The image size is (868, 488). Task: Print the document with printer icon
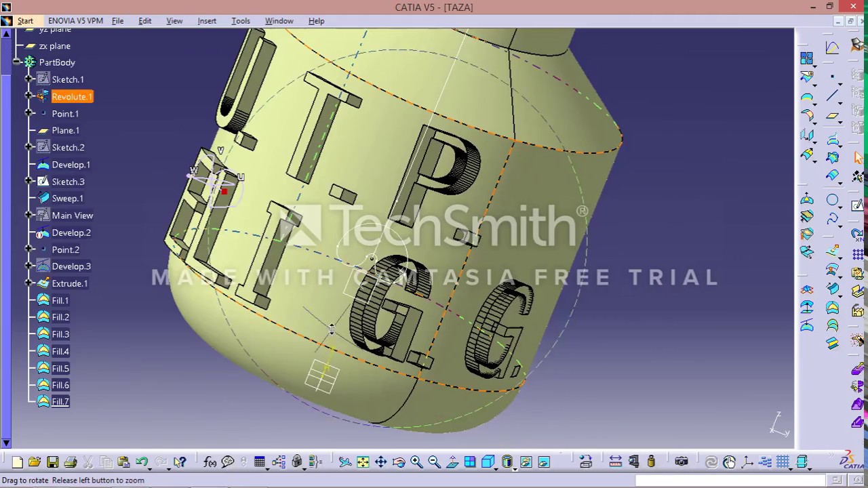pos(71,462)
